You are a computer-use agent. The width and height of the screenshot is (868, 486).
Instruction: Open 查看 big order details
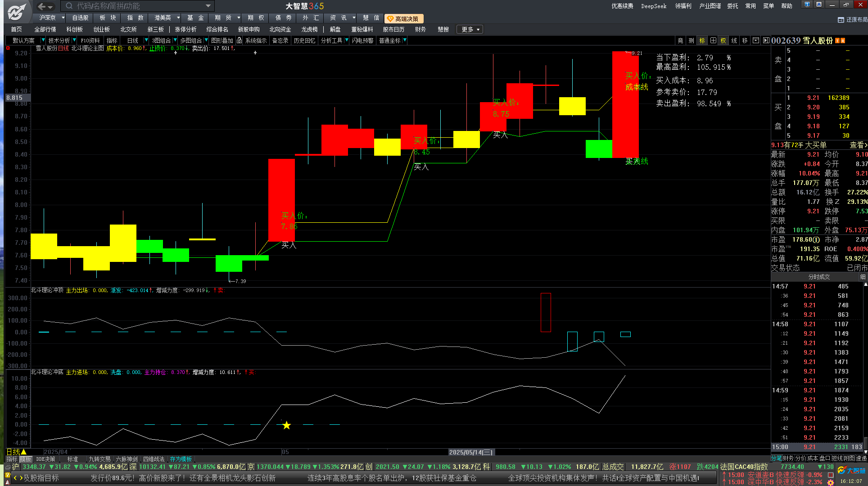coord(858,145)
